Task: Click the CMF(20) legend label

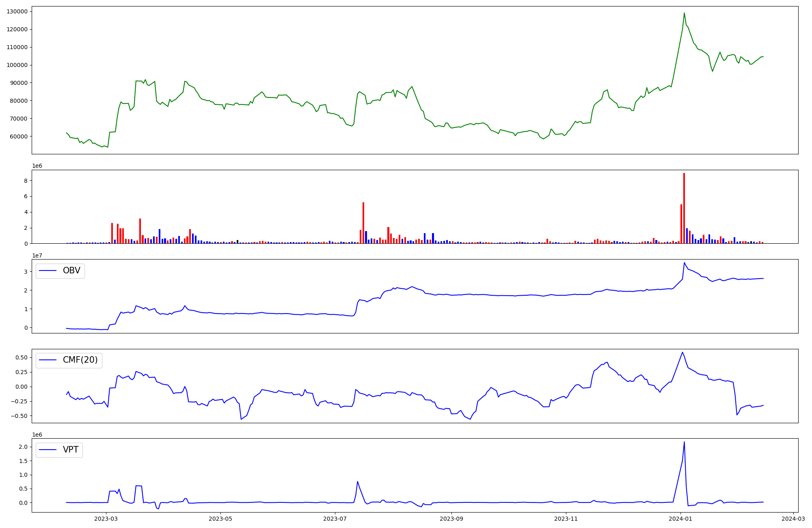Action: coord(80,360)
